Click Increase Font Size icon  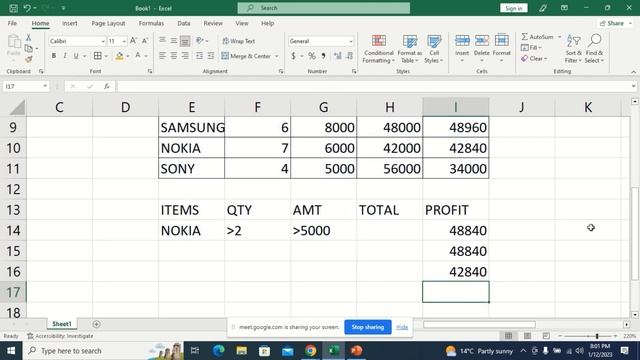133,41
